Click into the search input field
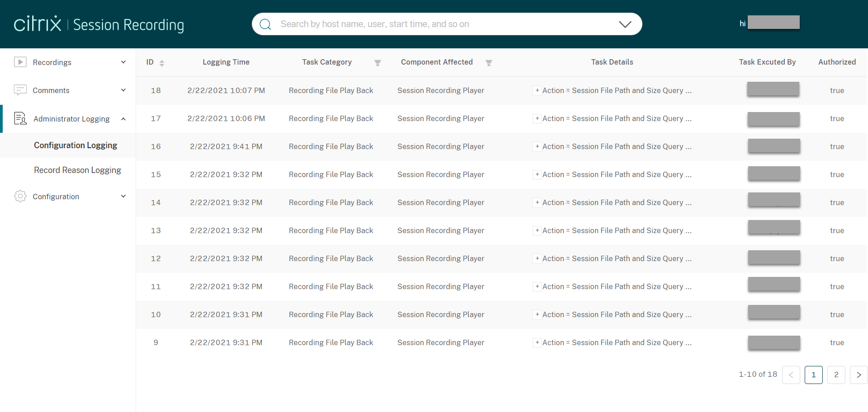This screenshot has width=868, height=412. coord(443,24)
